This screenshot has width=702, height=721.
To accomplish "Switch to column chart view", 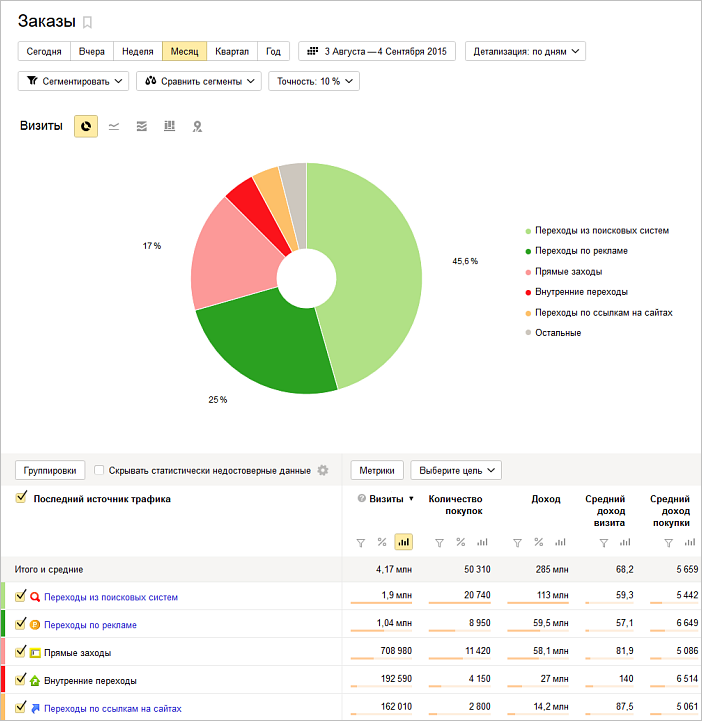I will 170,126.
